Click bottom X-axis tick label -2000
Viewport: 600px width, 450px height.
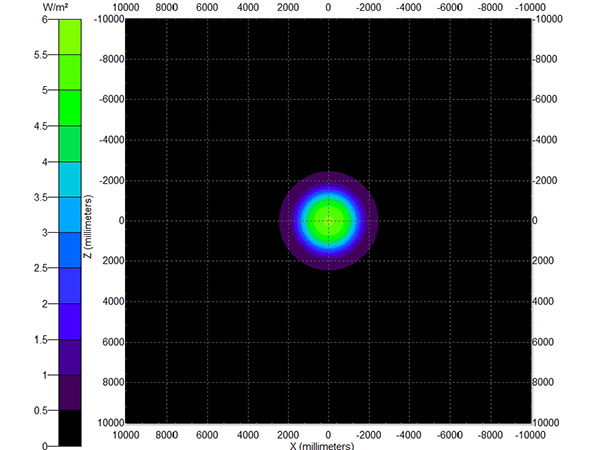point(368,435)
